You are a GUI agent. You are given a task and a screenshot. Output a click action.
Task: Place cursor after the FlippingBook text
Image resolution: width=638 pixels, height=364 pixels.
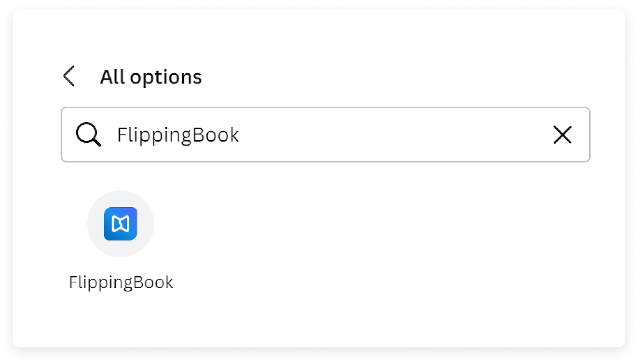(243, 135)
